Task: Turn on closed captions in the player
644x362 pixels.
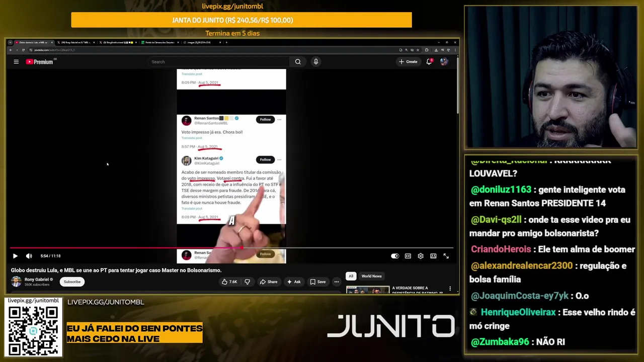Action: (408, 256)
